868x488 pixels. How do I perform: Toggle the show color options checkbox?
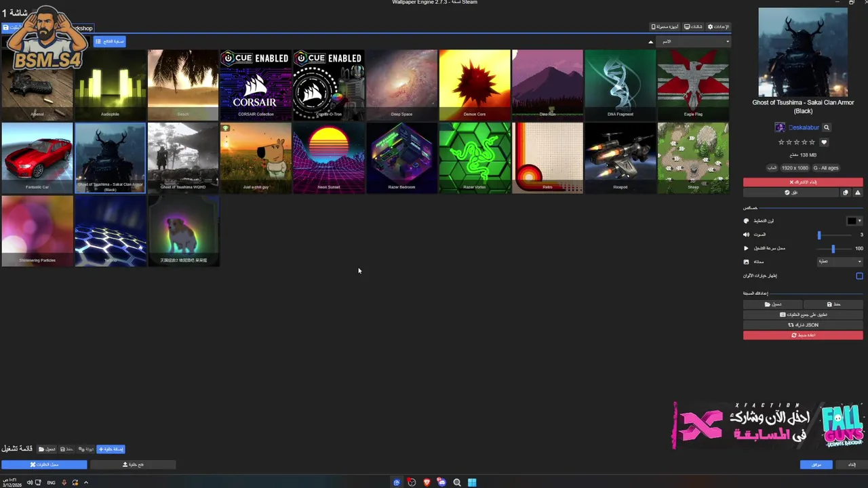859,276
